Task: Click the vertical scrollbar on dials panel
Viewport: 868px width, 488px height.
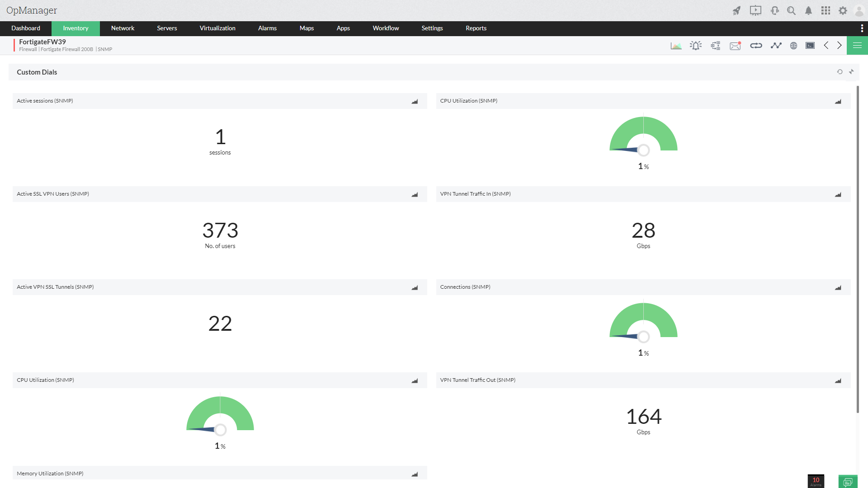Action: (x=858, y=249)
